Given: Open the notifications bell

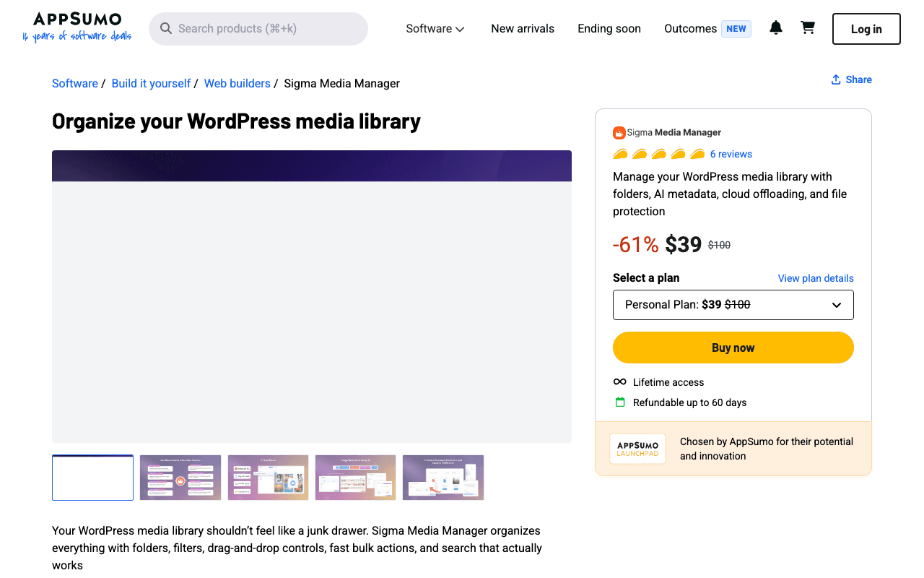Looking at the screenshot, I should [776, 28].
